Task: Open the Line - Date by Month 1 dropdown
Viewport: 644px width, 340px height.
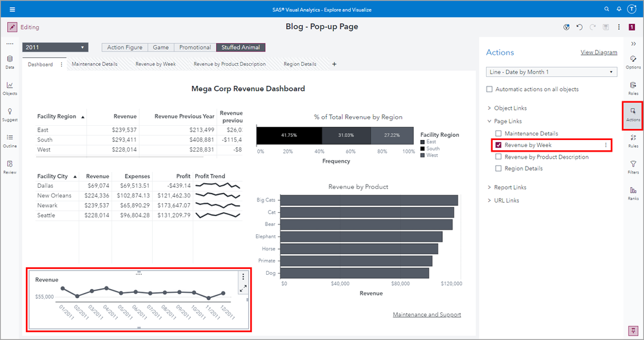Action: coord(551,72)
